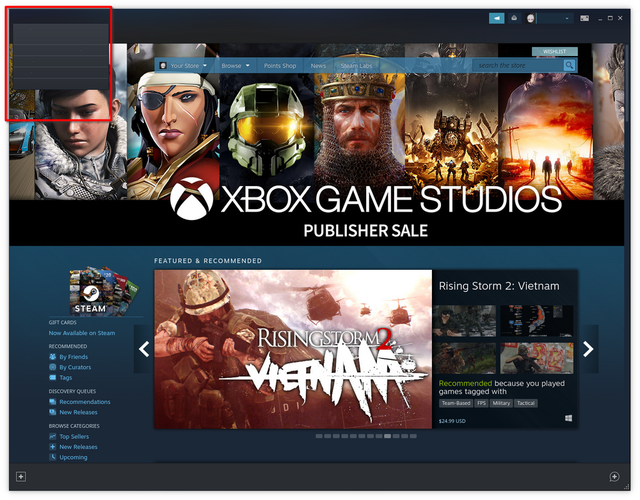Open New Releases under Discovery Queues
Image resolution: width=640 pixels, height=500 pixels.
(x=78, y=412)
